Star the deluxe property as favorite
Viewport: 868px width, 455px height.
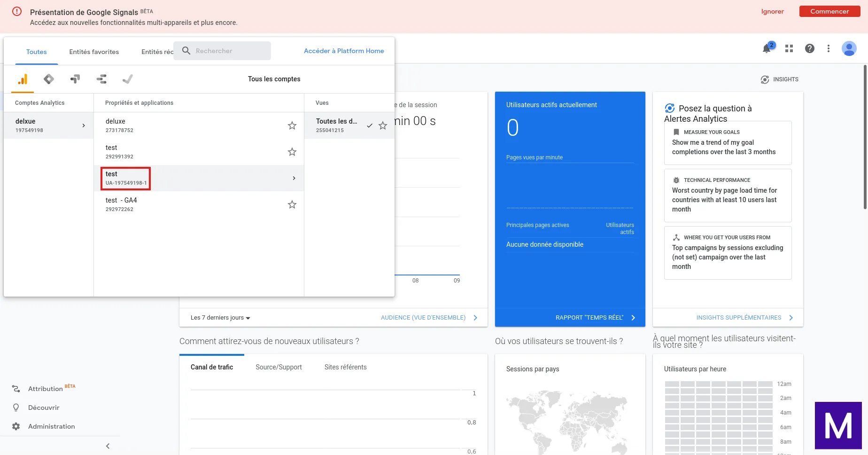pyautogui.click(x=292, y=126)
